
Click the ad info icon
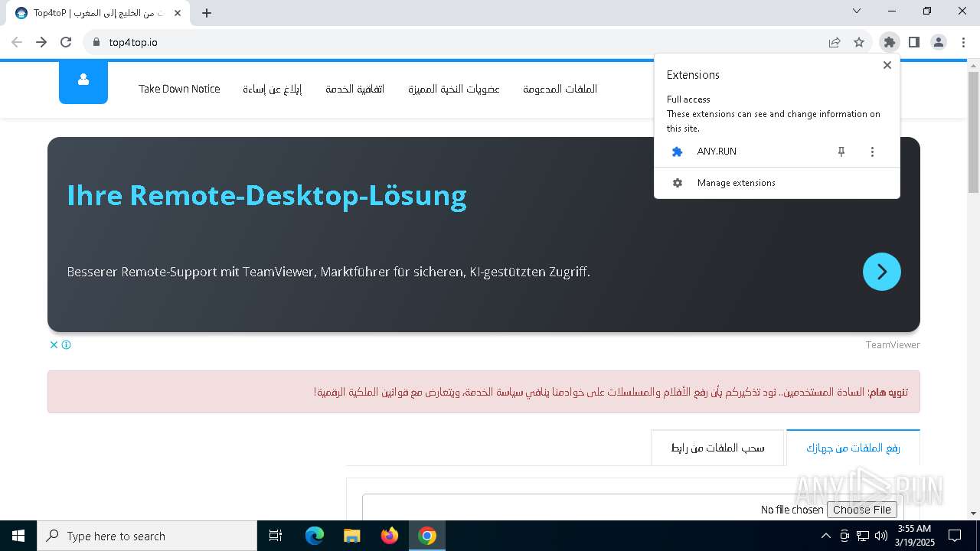(x=67, y=344)
